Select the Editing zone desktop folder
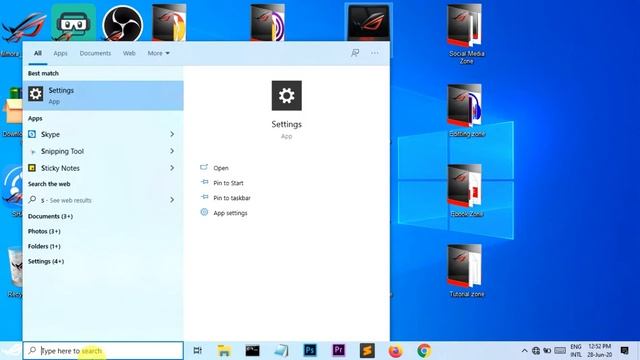Viewport: 640px width, 360px height. coord(466,111)
